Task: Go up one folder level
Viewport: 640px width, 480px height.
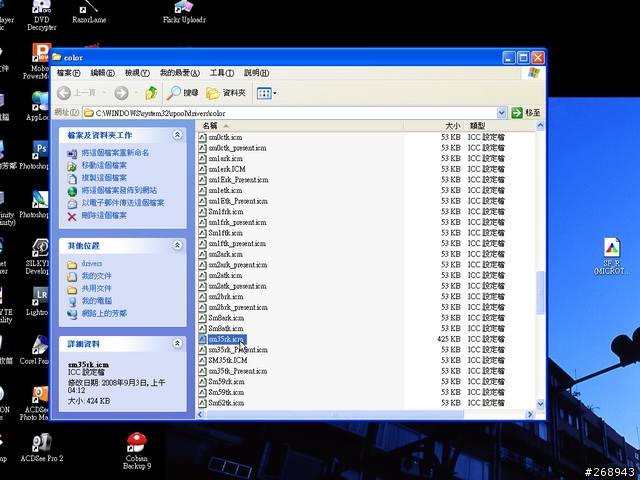Action: click(x=151, y=93)
